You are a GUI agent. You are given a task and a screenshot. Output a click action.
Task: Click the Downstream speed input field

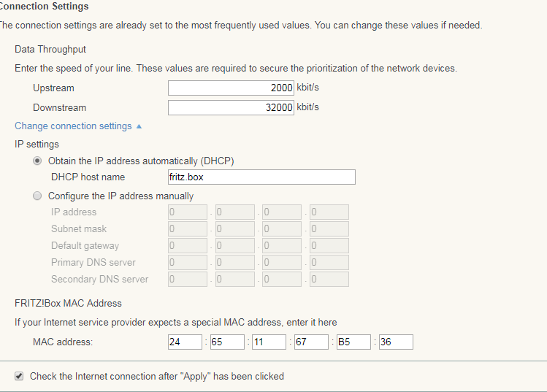coord(231,108)
